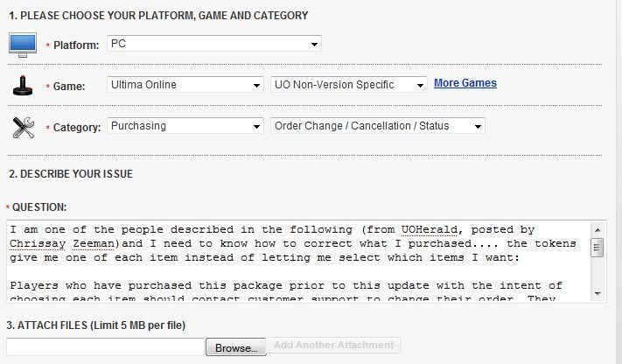622x364 pixels.
Task: Click inside the Question text area
Action: 298,262
